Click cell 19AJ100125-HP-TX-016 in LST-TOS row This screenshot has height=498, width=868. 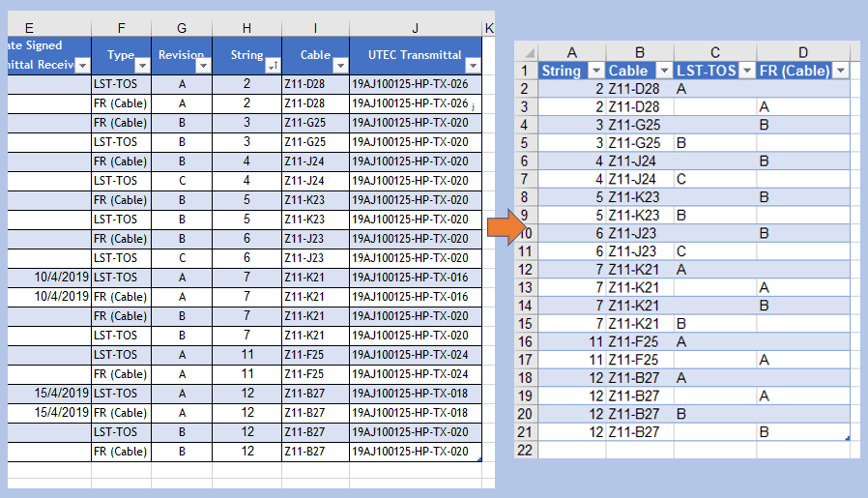tap(416, 278)
